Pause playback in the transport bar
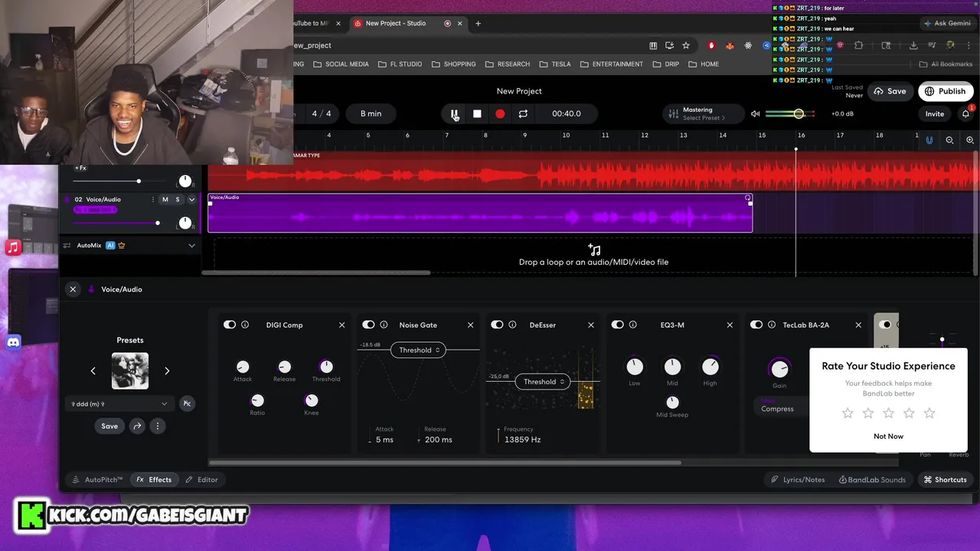 [454, 113]
